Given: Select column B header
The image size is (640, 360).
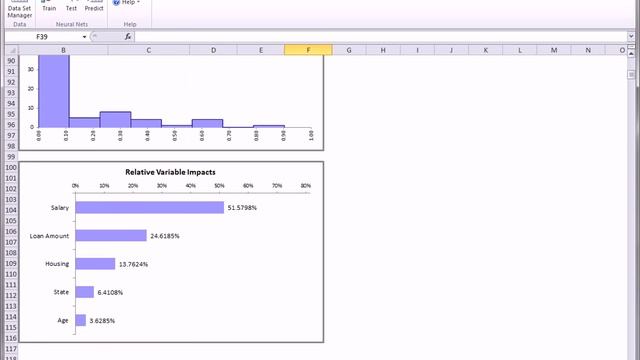Looking at the screenshot, I should [63, 50].
